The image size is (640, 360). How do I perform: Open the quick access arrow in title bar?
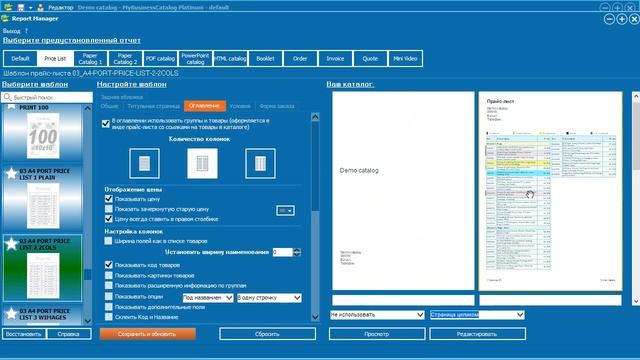pyautogui.click(x=31, y=8)
